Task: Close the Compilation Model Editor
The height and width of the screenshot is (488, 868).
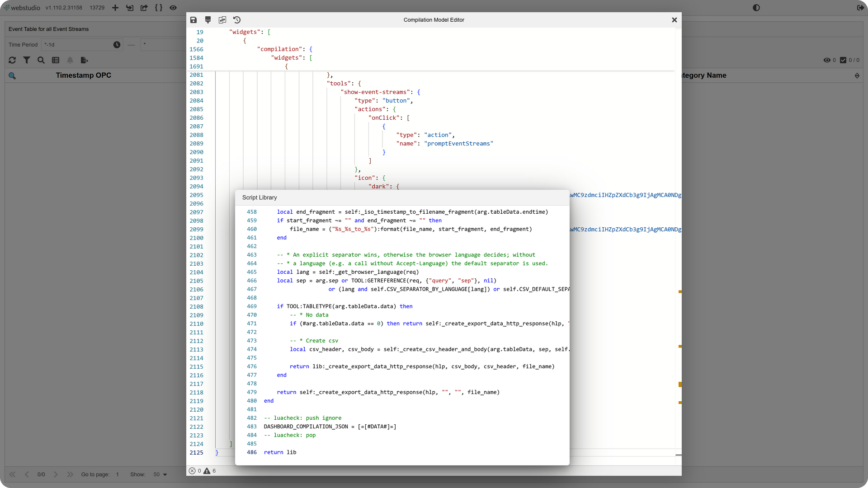Action: (675, 20)
